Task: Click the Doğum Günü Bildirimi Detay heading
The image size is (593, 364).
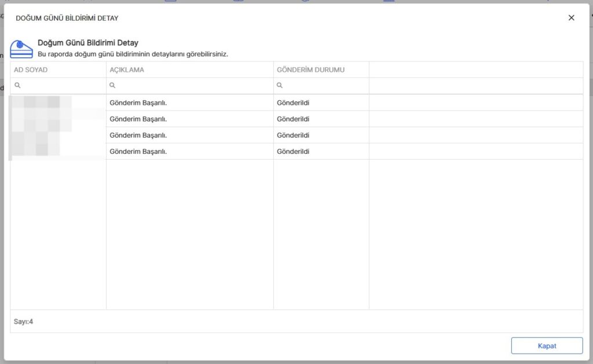Action: point(88,43)
